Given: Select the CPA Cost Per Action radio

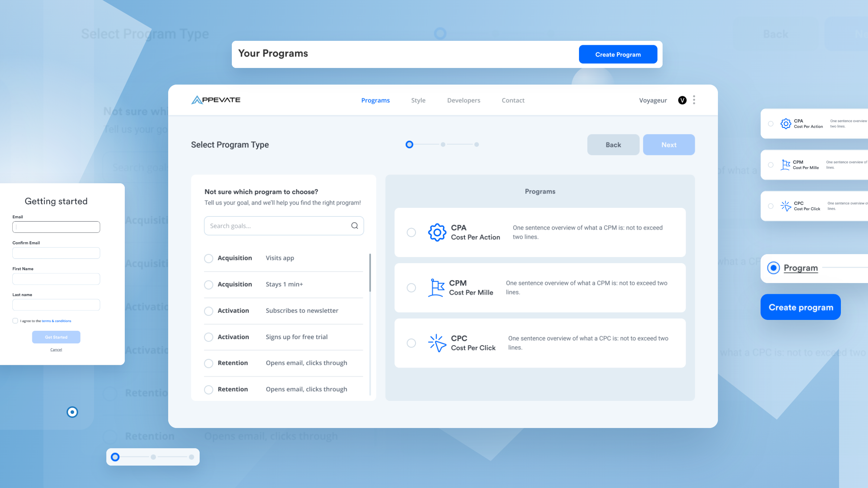Looking at the screenshot, I should (x=411, y=232).
